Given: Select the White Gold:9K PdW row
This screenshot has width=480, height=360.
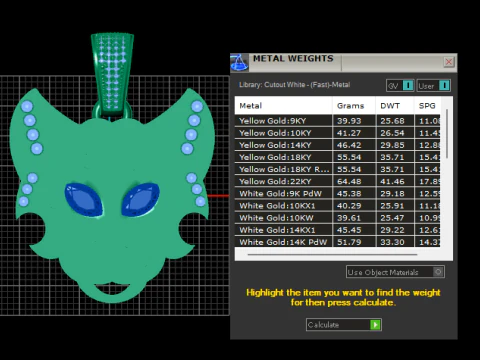Looking at the screenshot, I should pos(338,193).
